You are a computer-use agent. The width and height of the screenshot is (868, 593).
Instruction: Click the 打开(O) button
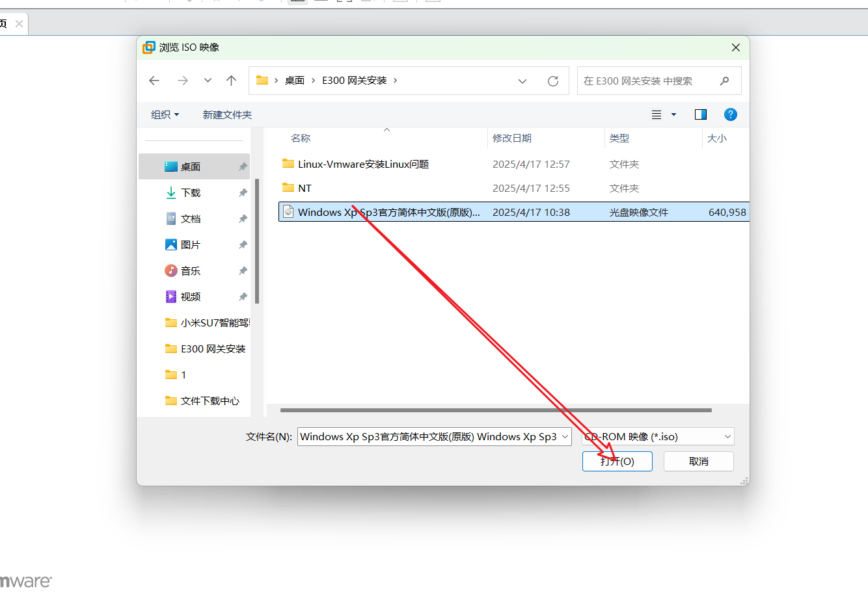[617, 461]
